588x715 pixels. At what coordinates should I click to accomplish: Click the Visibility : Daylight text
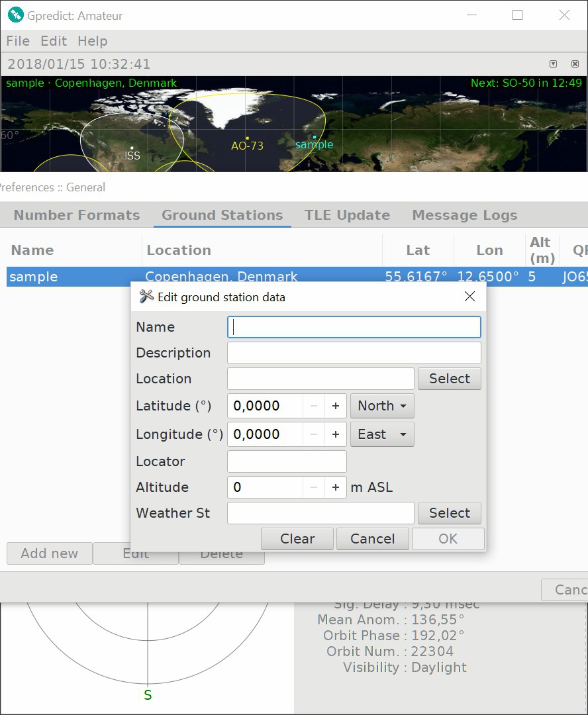(x=405, y=667)
